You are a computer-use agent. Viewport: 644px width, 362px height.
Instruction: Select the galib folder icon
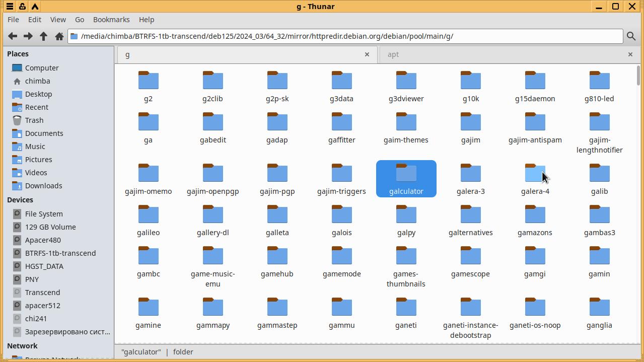pyautogui.click(x=600, y=173)
